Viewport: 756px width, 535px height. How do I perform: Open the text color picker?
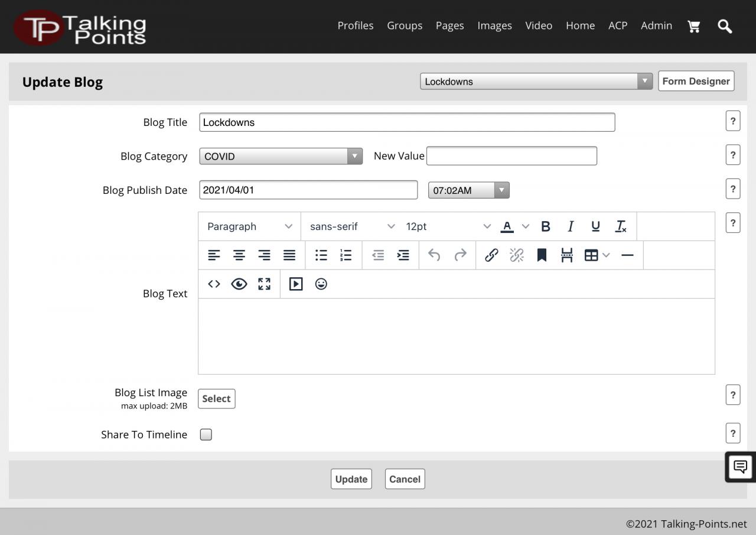507,226
